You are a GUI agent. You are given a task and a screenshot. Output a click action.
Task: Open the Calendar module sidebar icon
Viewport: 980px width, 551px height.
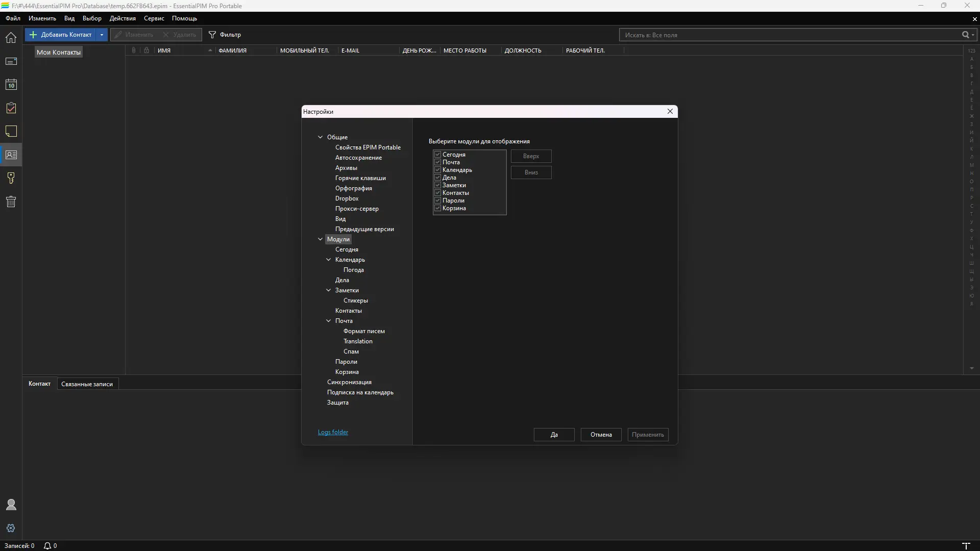[x=11, y=85]
